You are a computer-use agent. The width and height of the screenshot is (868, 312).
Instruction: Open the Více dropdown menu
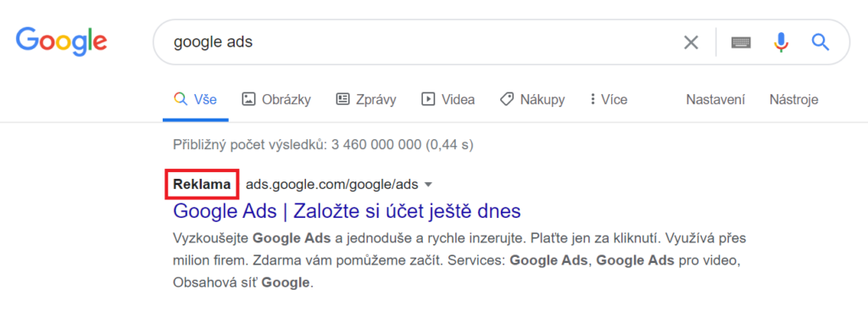(x=609, y=99)
